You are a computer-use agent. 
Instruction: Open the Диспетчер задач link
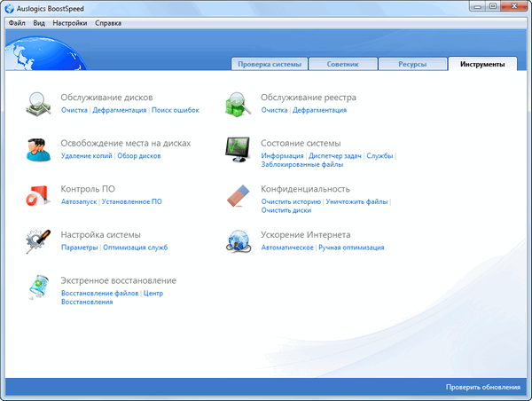[x=335, y=155]
